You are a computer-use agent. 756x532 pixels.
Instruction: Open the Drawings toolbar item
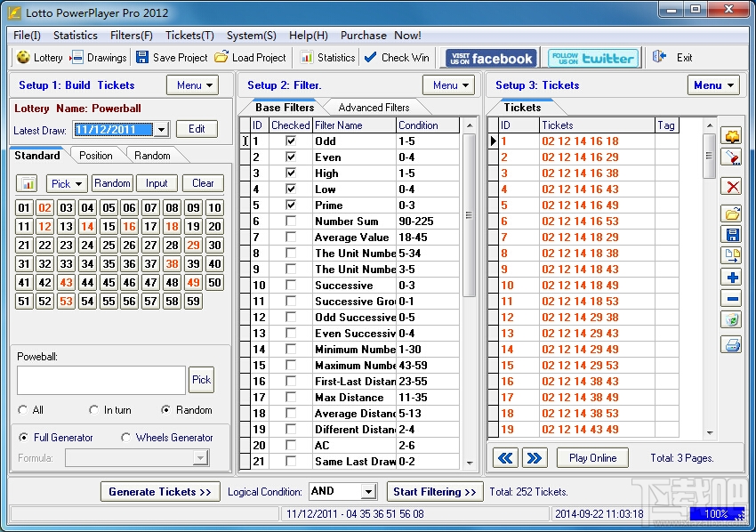pos(98,58)
